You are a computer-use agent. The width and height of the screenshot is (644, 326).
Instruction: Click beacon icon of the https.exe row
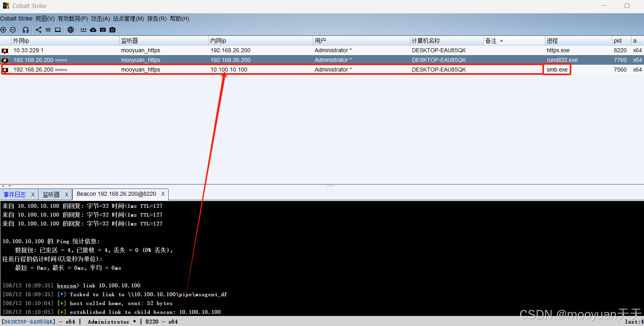tap(5, 51)
